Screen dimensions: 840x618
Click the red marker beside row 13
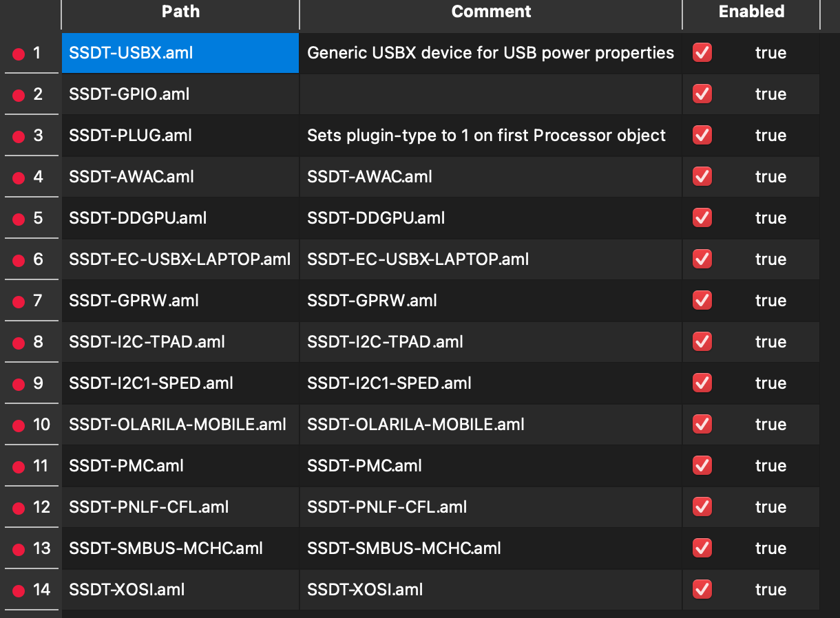click(x=19, y=549)
